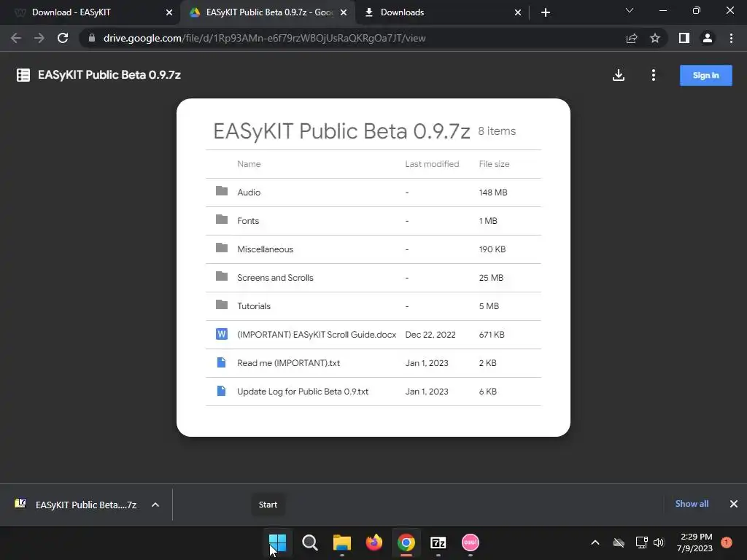747x560 pixels.
Task: Bookmark this page with the star
Action: [655, 38]
